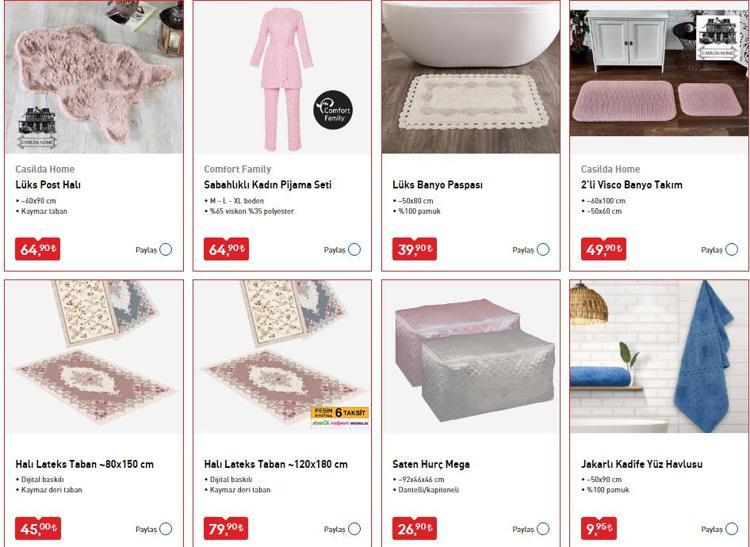750x547 pixels.
Task: Open the Casilda Home brand link above Lüks Post Halı
Action: tap(45, 169)
